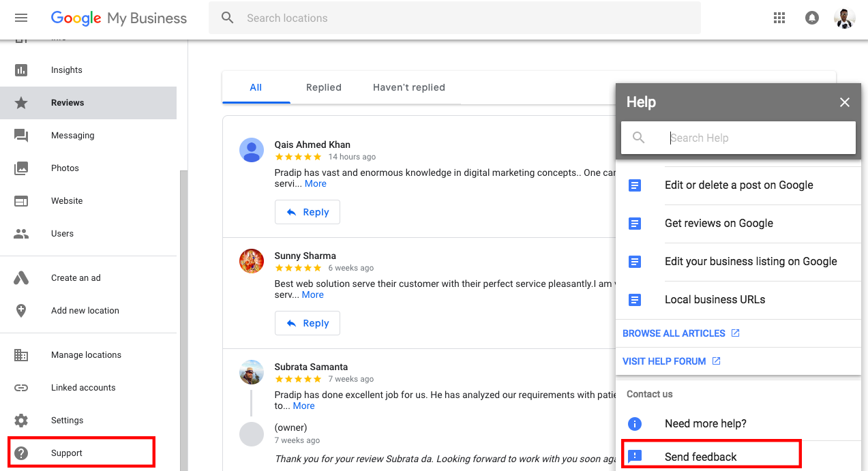Click the Website icon in sidebar
Image resolution: width=868 pixels, height=471 pixels.
21,201
